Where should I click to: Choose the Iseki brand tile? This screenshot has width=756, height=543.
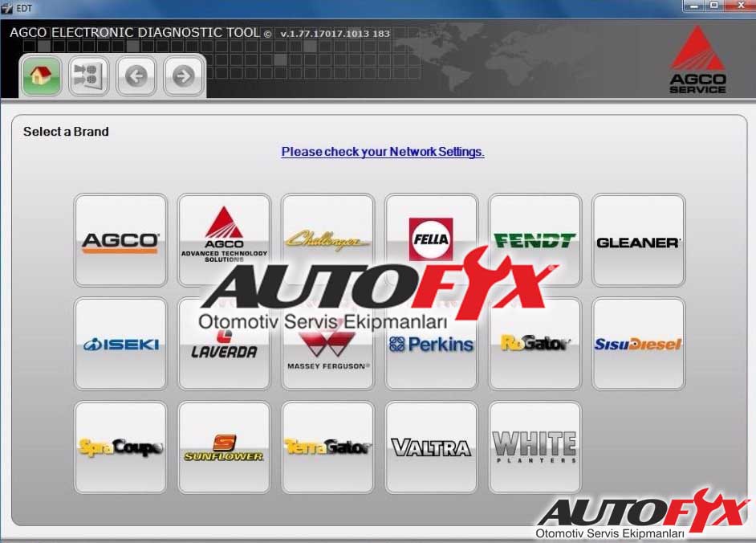click(120, 344)
